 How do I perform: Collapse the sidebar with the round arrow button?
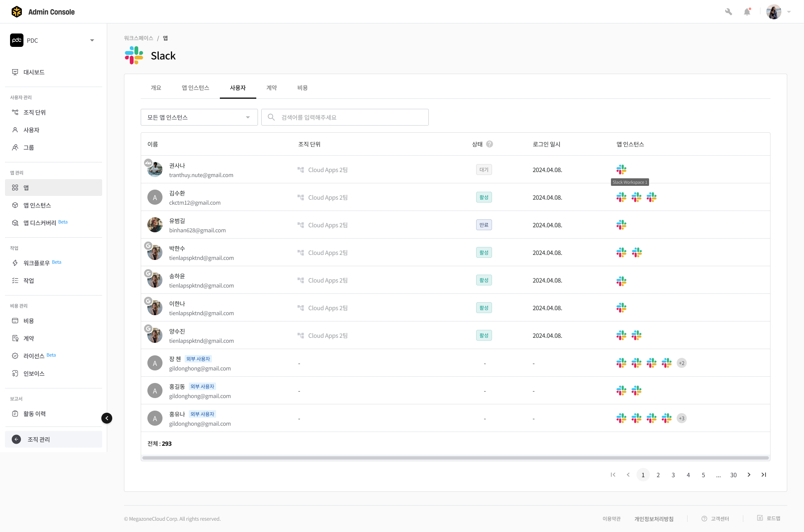pos(107,418)
